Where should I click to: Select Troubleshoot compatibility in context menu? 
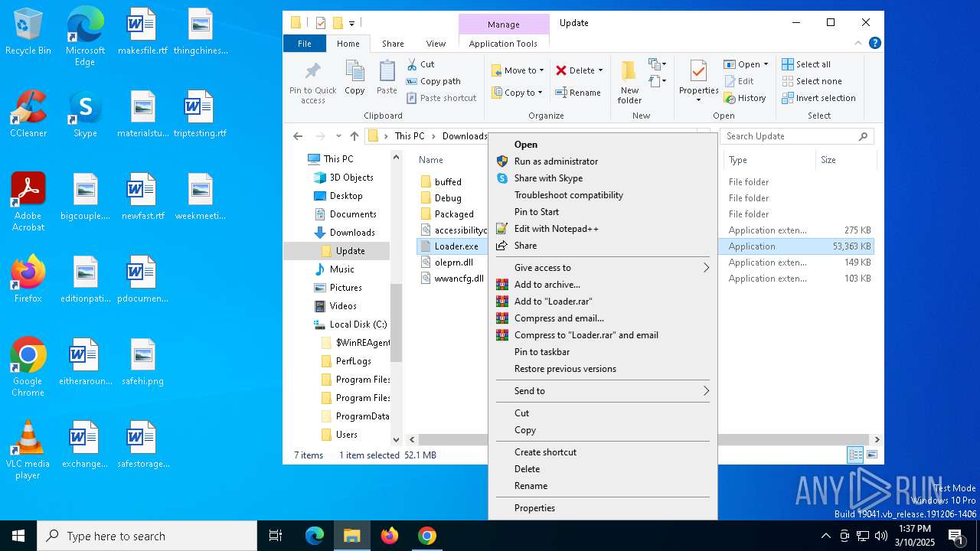pyautogui.click(x=603, y=195)
